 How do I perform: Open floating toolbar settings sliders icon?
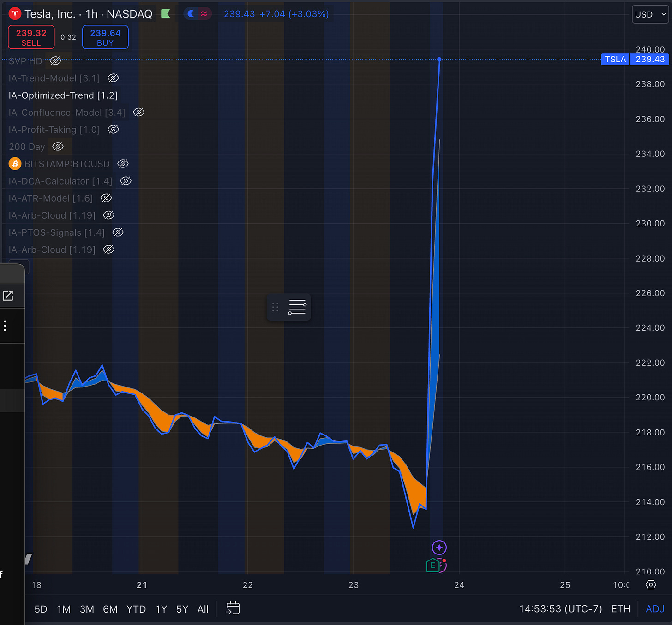click(x=297, y=307)
